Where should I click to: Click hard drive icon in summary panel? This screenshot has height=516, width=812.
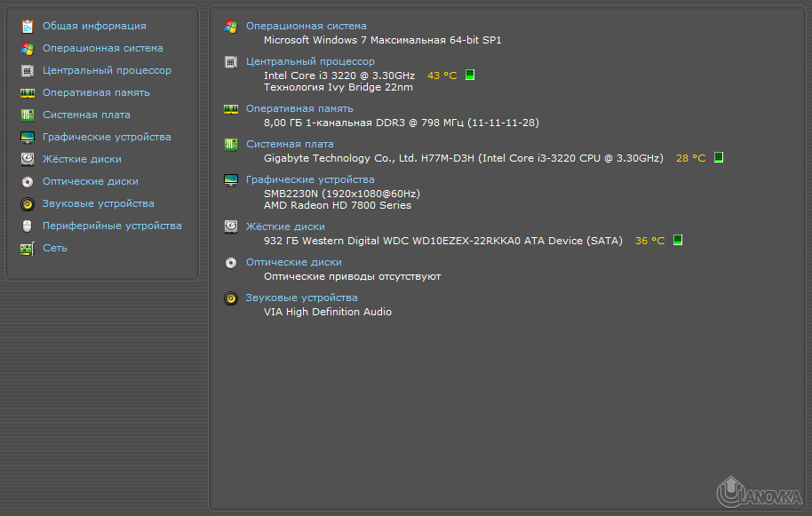pyautogui.click(x=231, y=226)
